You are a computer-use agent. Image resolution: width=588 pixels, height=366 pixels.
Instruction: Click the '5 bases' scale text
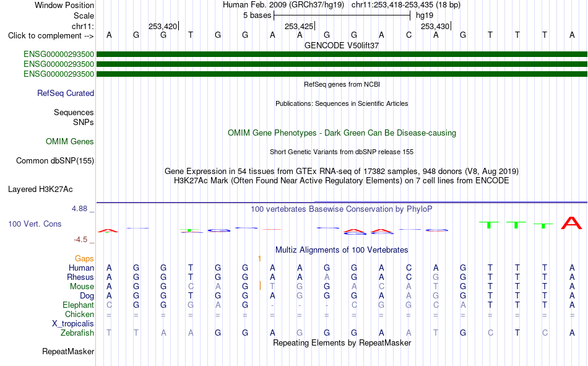(x=257, y=15)
